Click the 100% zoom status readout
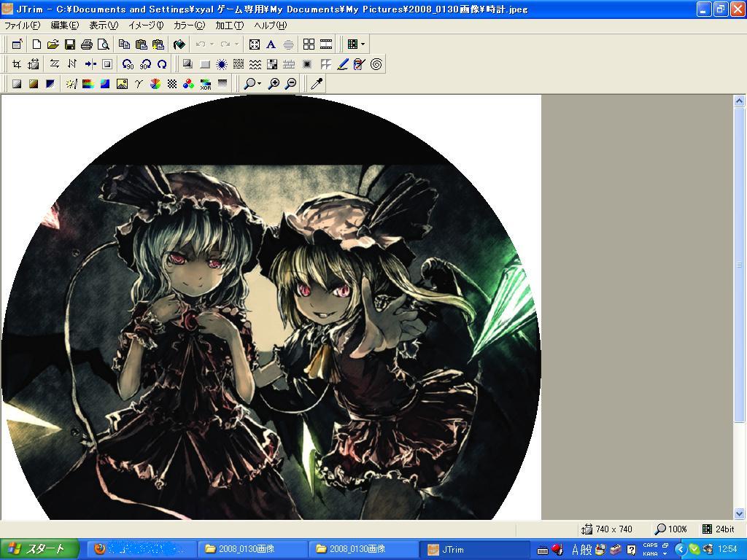Image resolution: width=747 pixels, height=560 pixels. [x=677, y=529]
